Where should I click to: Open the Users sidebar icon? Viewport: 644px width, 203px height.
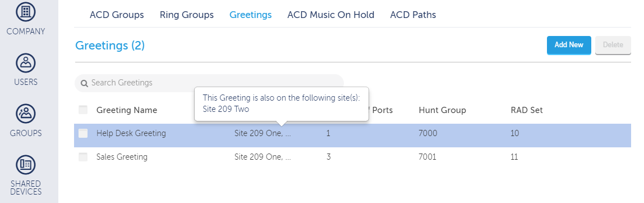tap(26, 62)
